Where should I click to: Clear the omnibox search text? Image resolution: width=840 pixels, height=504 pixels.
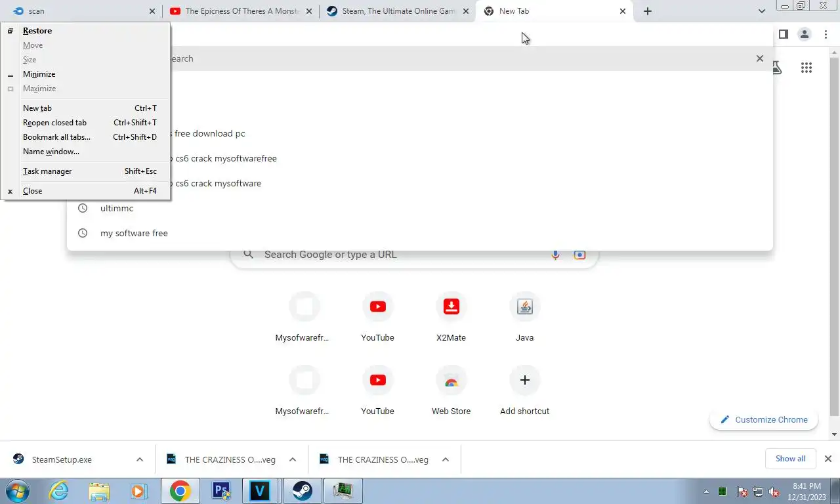click(x=760, y=58)
